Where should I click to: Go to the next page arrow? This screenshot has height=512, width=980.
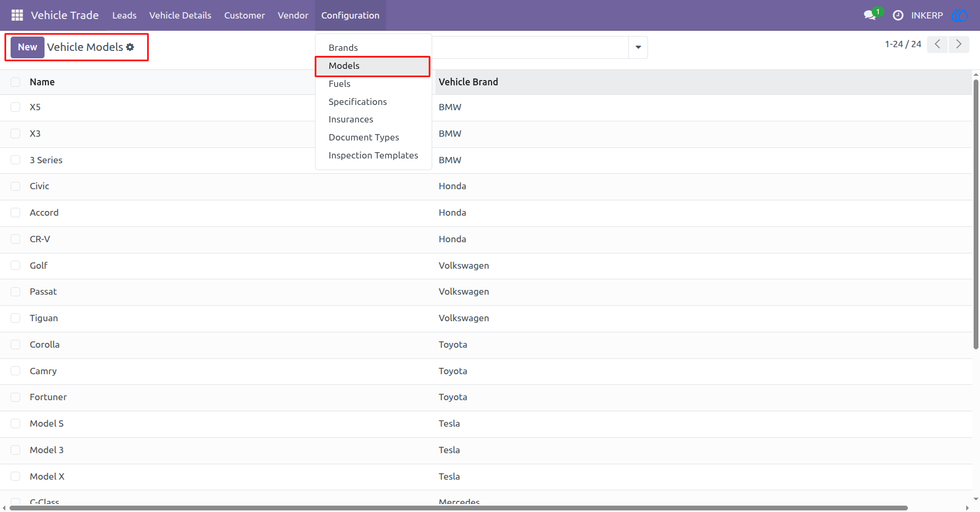point(959,44)
